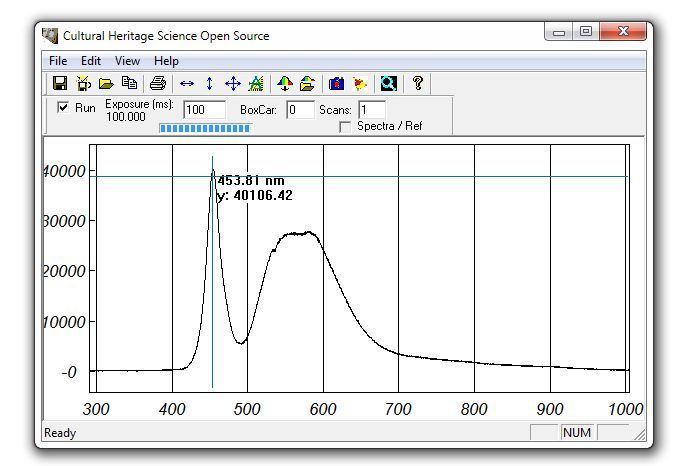This screenshot has height=466, width=674.
Task: Enable the Spectra / Ref checkbox
Action: 346,127
